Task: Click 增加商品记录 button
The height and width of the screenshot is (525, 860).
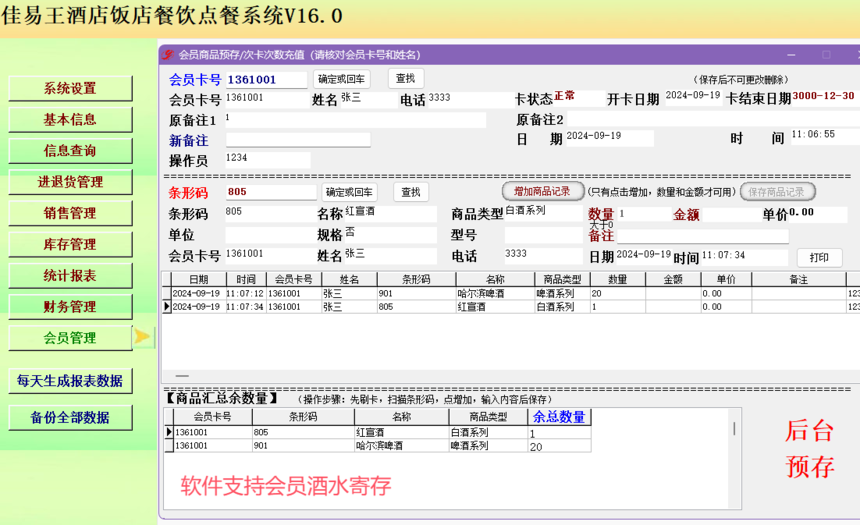Action: click(x=542, y=191)
